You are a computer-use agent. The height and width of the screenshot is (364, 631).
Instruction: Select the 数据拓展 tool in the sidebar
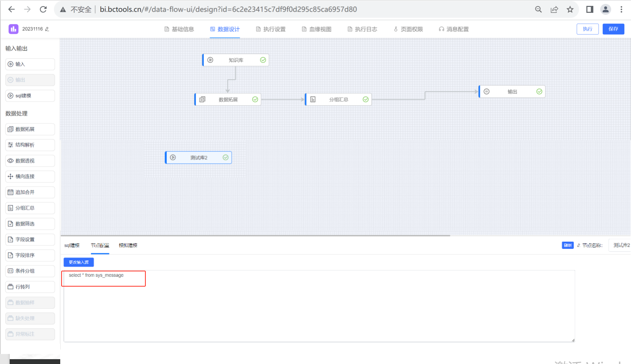pyautogui.click(x=30, y=129)
